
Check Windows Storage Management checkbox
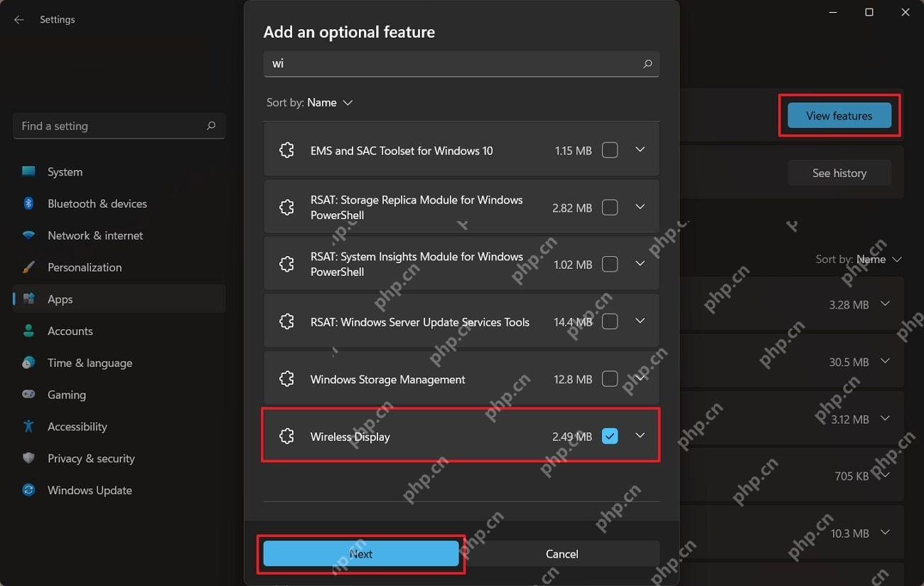tap(610, 379)
